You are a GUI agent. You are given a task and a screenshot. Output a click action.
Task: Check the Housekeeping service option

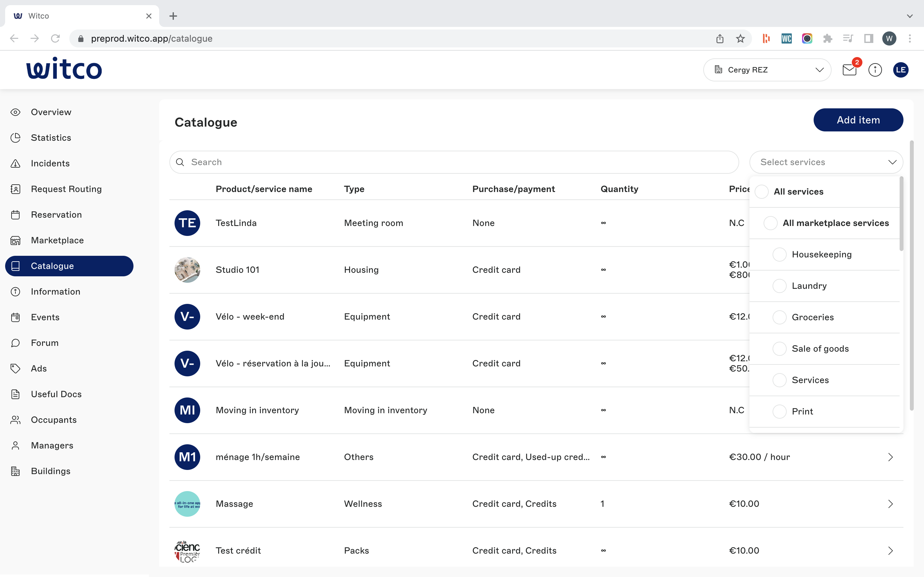779,255
